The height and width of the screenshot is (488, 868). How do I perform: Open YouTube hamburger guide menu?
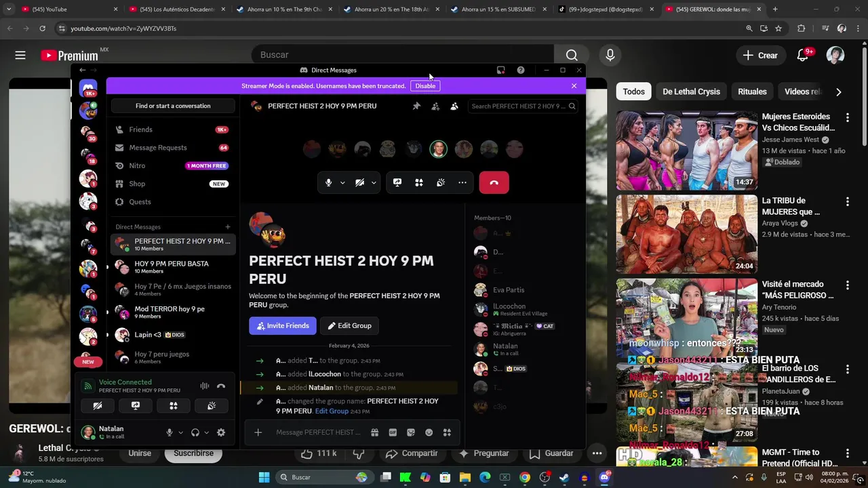coord(20,56)
